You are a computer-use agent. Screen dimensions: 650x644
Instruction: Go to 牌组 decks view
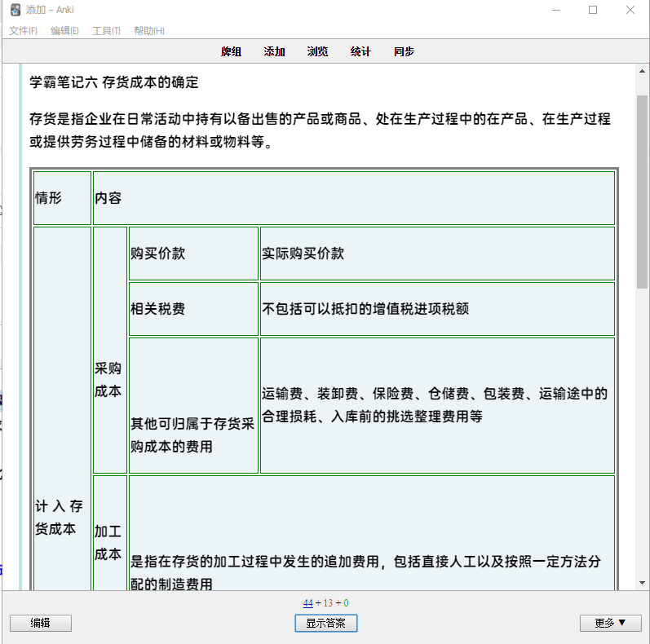point(231,51)
